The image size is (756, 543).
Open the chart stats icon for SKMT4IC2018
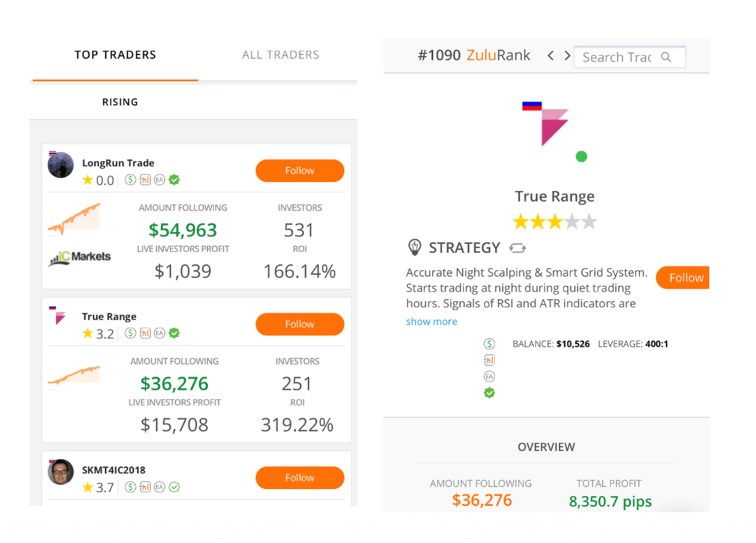click(145, 487)
